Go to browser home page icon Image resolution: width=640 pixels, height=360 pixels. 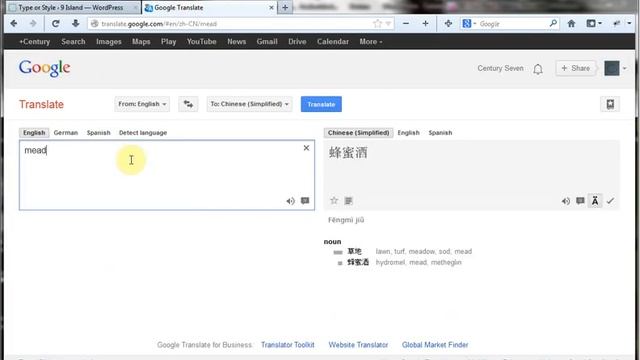[x=571, y=24]
